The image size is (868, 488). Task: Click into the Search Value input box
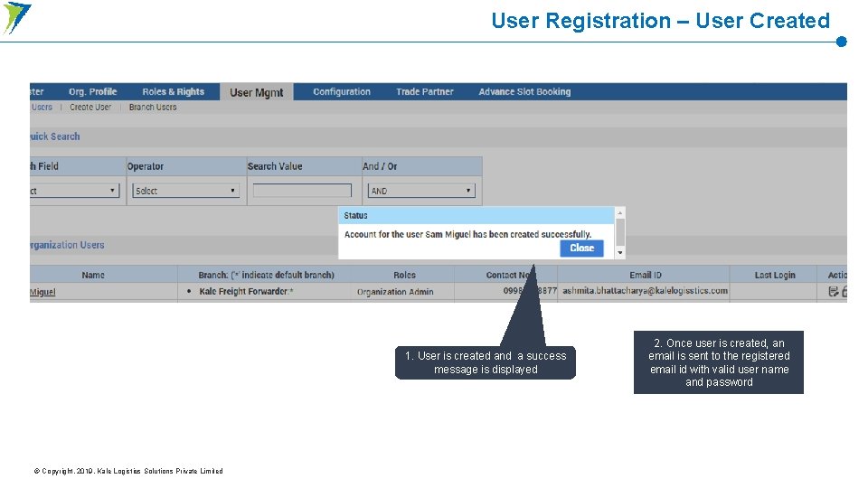click(x=302, y=191)
